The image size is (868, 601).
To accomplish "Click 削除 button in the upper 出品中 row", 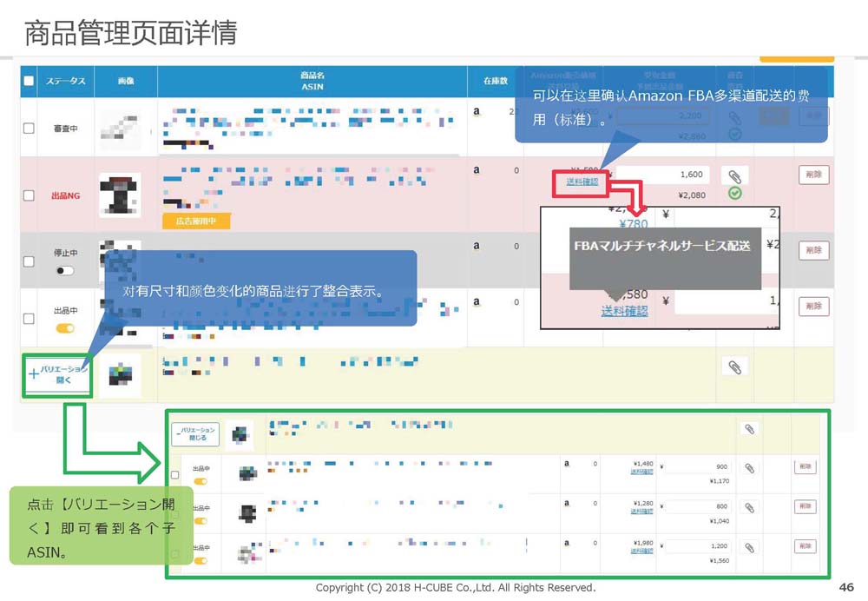I will pos(813,307).
